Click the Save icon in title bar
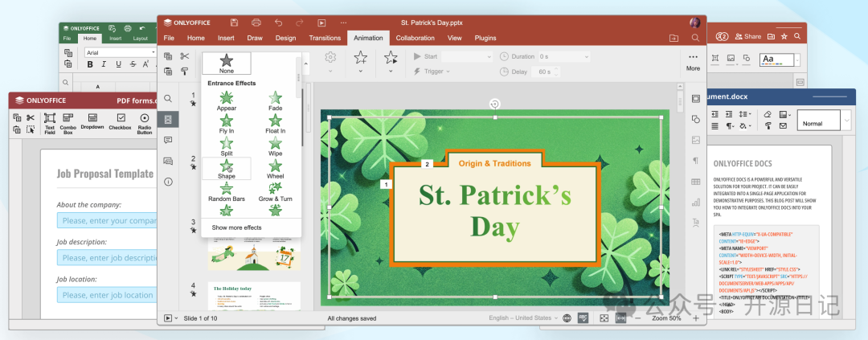This screenshot has height=340, width=868. tap(234, 23)
